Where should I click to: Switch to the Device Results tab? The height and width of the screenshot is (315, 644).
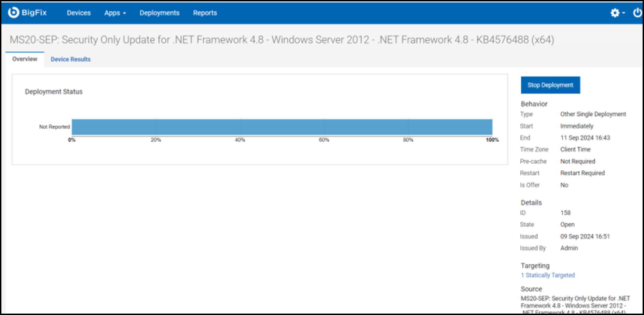(71, 59)
